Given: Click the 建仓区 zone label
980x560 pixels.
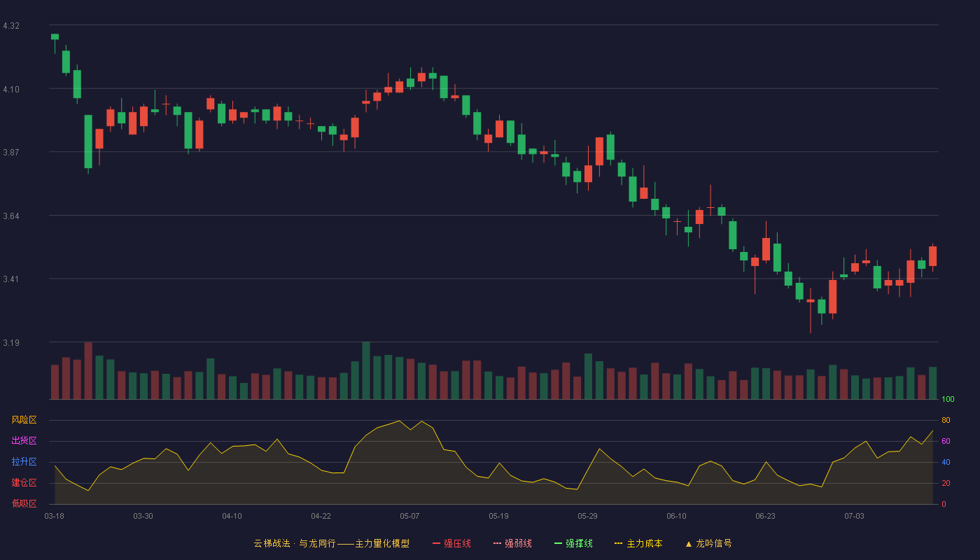Looking at the screenshot, I should 24,483.
